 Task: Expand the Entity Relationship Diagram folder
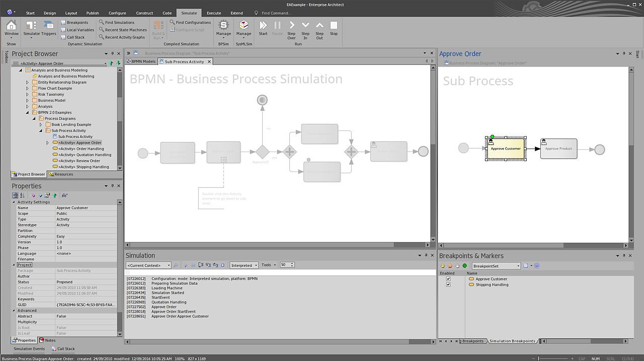click(x=28, y=82)
